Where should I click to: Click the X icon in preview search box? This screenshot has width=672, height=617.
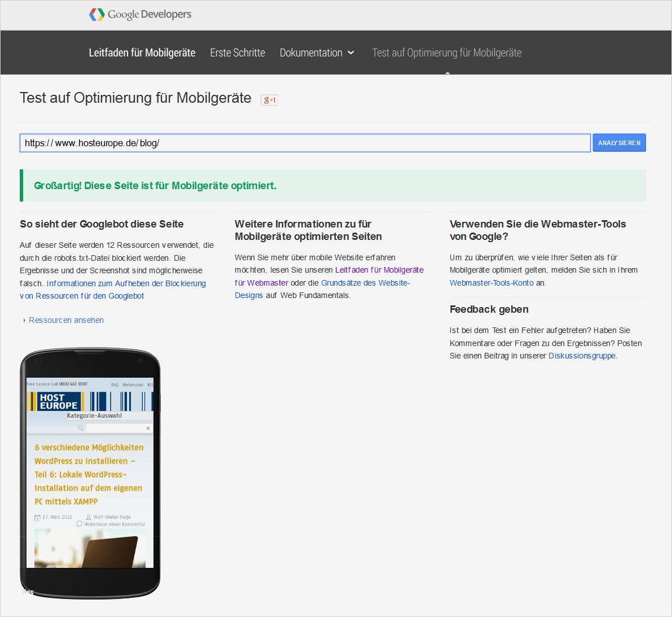coord(148,428)
